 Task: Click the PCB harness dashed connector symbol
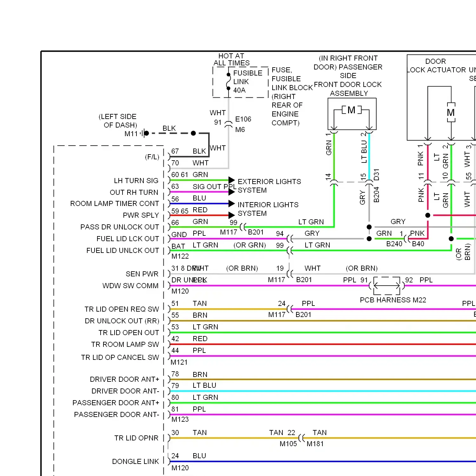[x=387, y=286]
